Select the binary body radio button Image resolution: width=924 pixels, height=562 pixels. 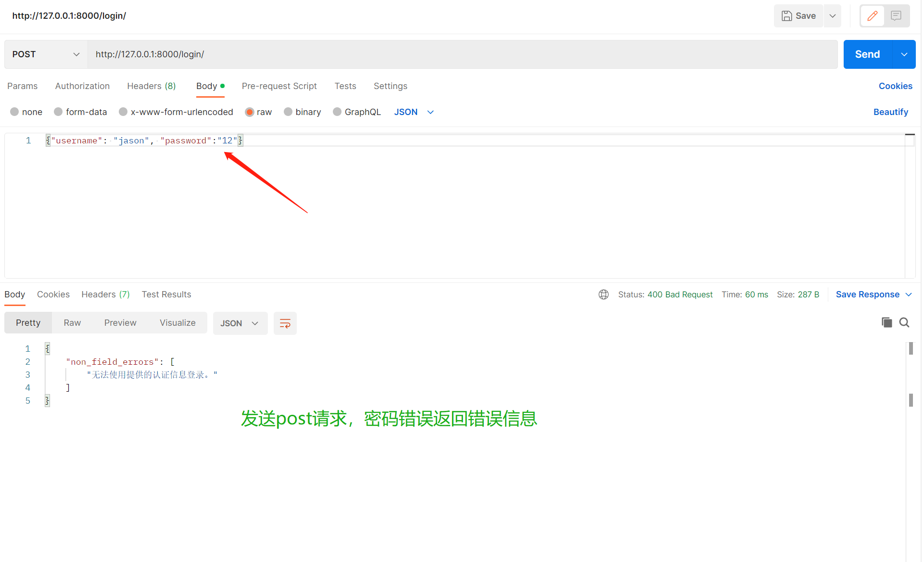tap(288, 112)
